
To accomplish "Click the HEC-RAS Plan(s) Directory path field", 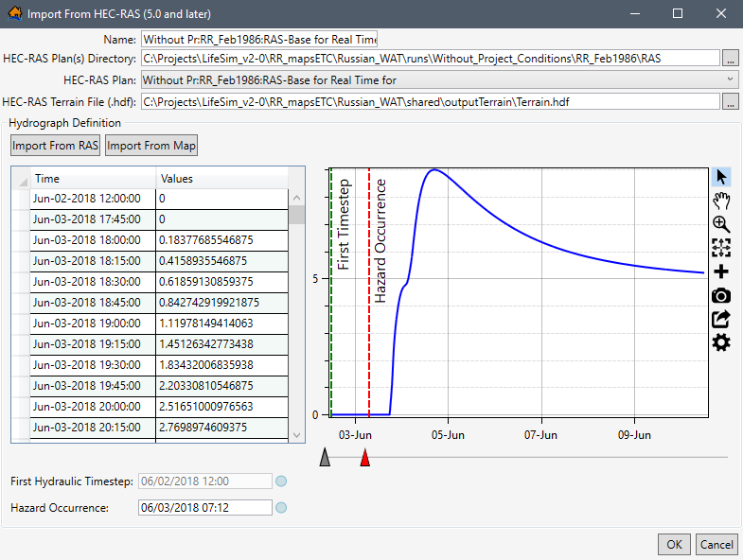I will point(431,59).
